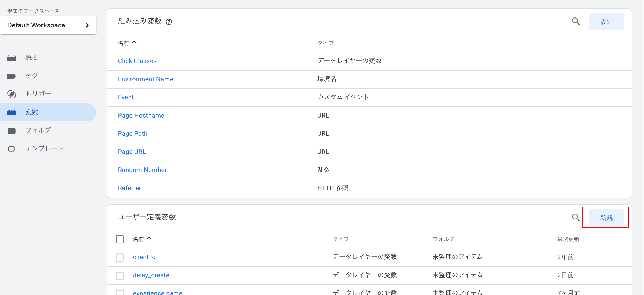
Task: Go to タグ in the sidebar
Action: pyautogui.click(x=32, y=76)
